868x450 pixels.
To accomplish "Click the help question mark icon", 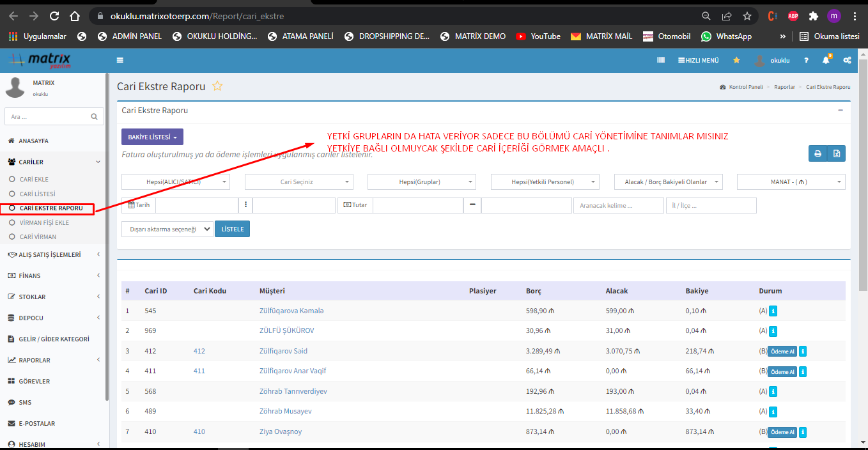I will click(806, 60).
